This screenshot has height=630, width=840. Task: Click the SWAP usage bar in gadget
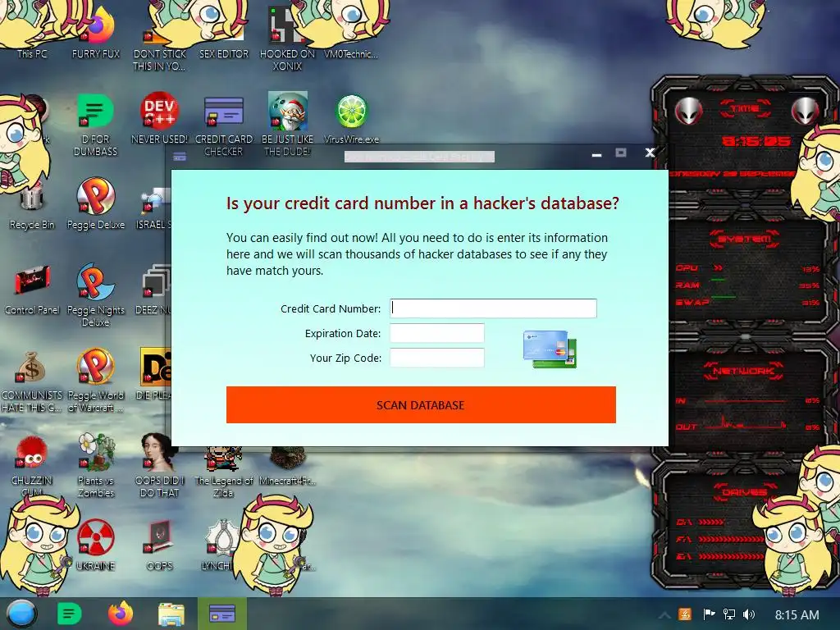[724, 297]
